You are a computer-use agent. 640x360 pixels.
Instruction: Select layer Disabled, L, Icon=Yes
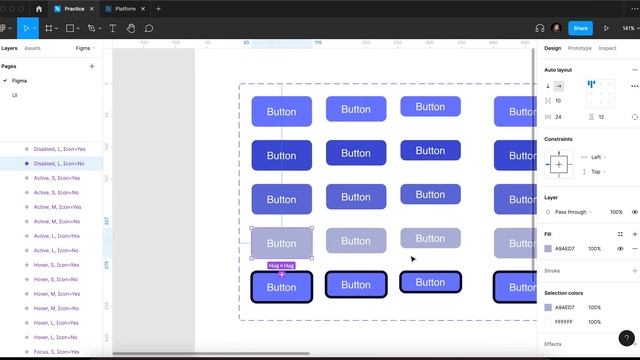pos(60,149)
